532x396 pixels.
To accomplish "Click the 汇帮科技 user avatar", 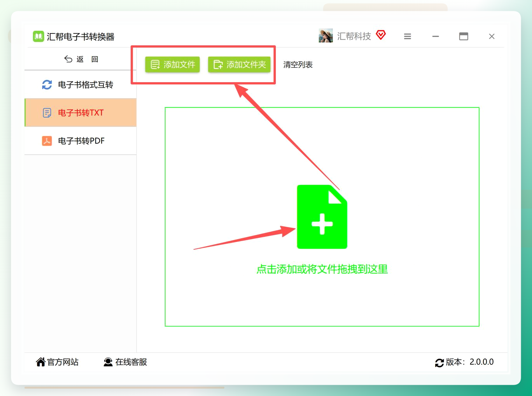I will click(325, 36).
